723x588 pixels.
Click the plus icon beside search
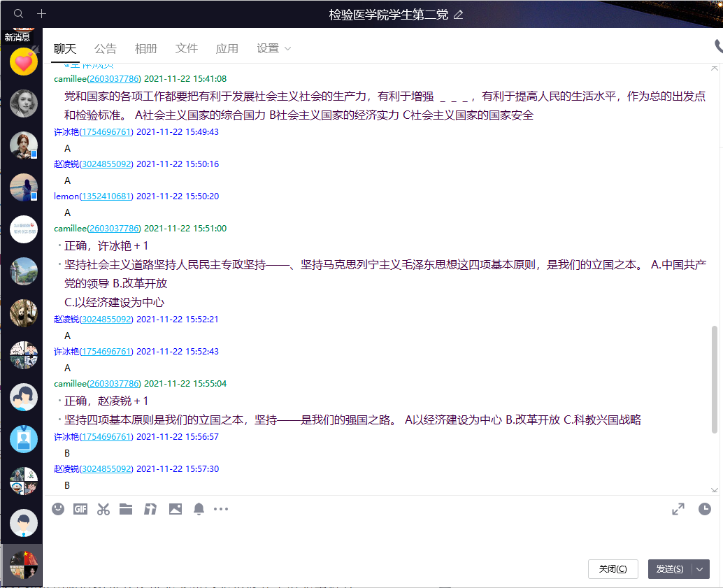(41, 14)
